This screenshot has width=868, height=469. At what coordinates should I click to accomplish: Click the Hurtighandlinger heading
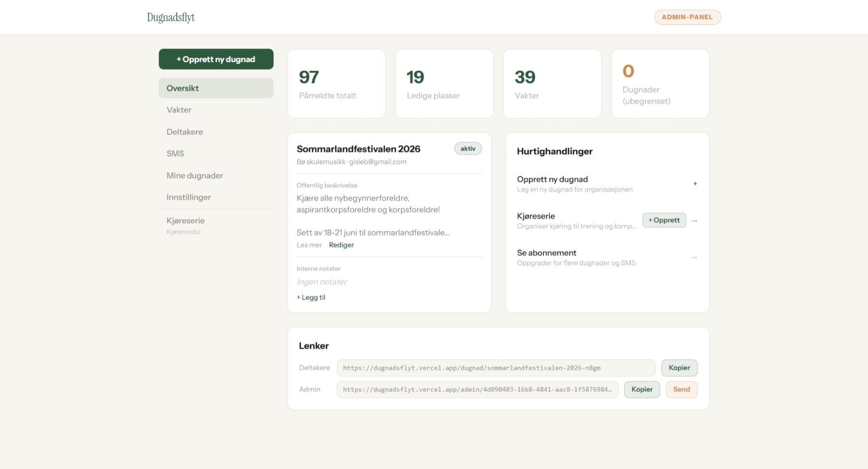pyautogui.click(x=555, y=151)
